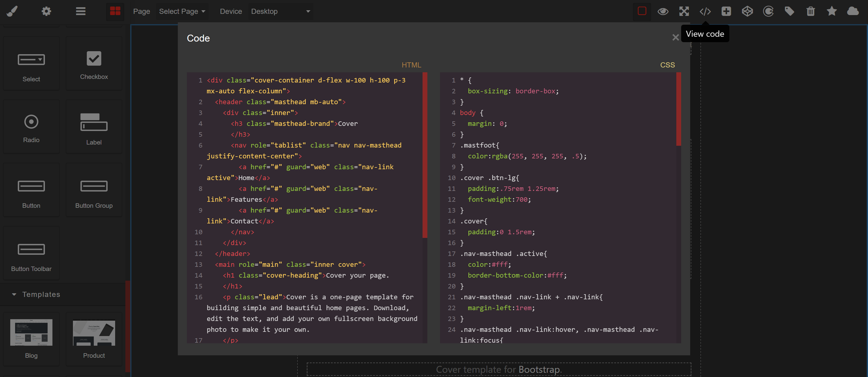Click the trash delete icon
The width and height of the screenshot is (868, 377).
tap(810, 11)
